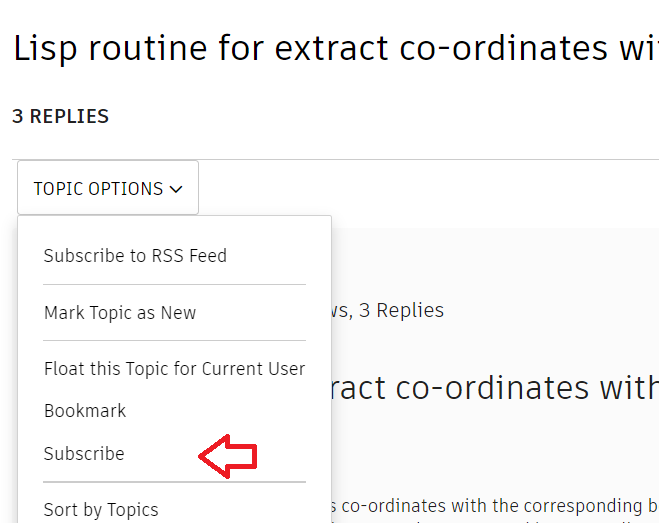Click the Lisp routine page title
Image resolution: width=659 pixels, height=523 pixels.
pyautogui.click(x=335, y=49)
